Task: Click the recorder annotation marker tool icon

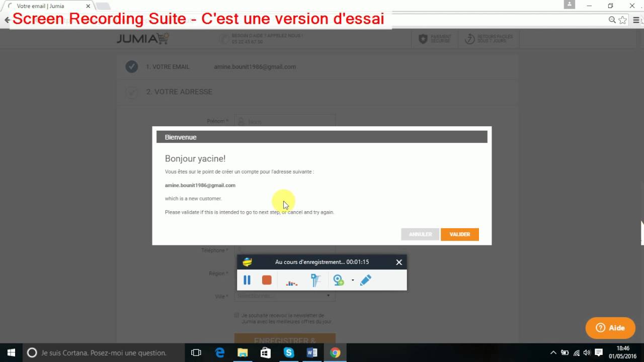Action: click(315, 280)
